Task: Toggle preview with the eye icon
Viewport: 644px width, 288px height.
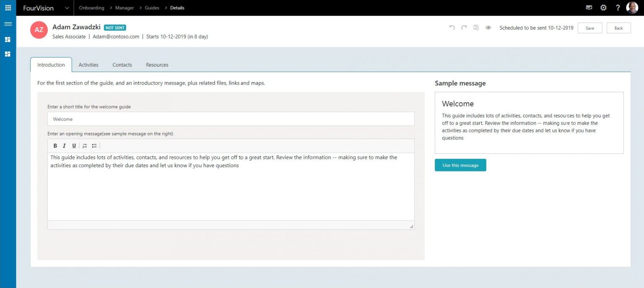Action: click(x=488, y=27)
